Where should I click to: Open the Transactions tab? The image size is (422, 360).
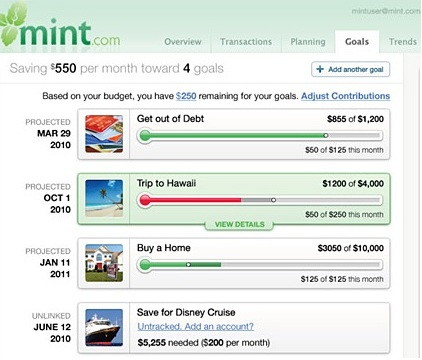246,42
